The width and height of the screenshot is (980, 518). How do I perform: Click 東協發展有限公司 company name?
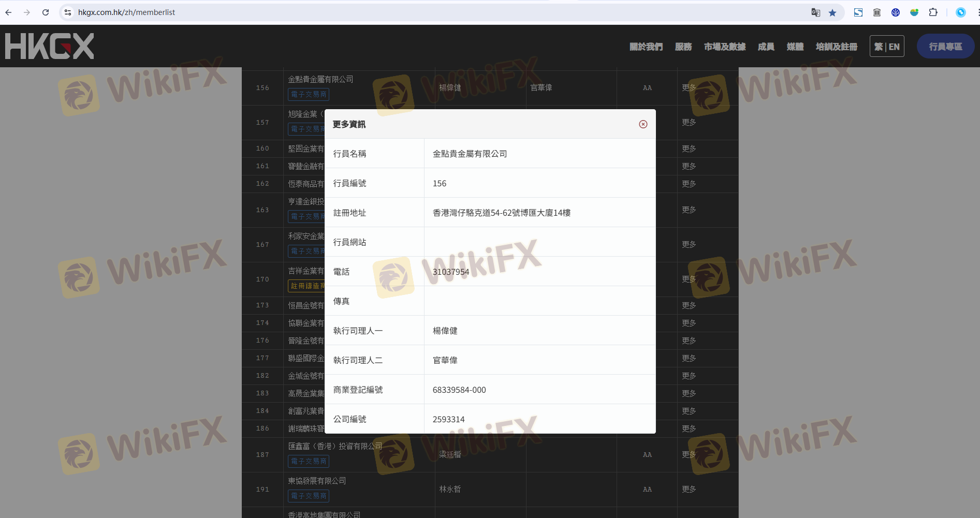[317, 481]
